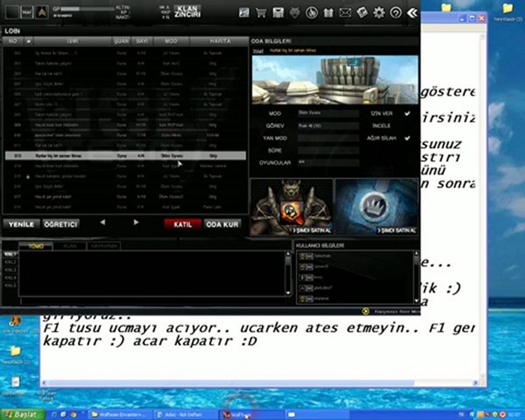Switch to KNL3 channel
Image resolution: width=525 pixels, height=420 pixels.
coord(10,269)
